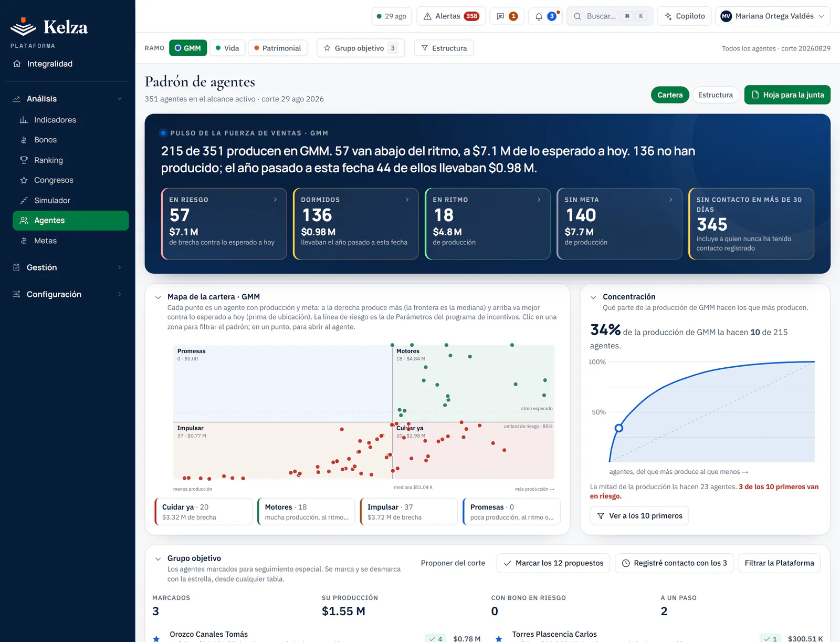The height and width of the screenshot is (642, 840).
Task: Click the Kelza logo icon
Action: point(23,26)
